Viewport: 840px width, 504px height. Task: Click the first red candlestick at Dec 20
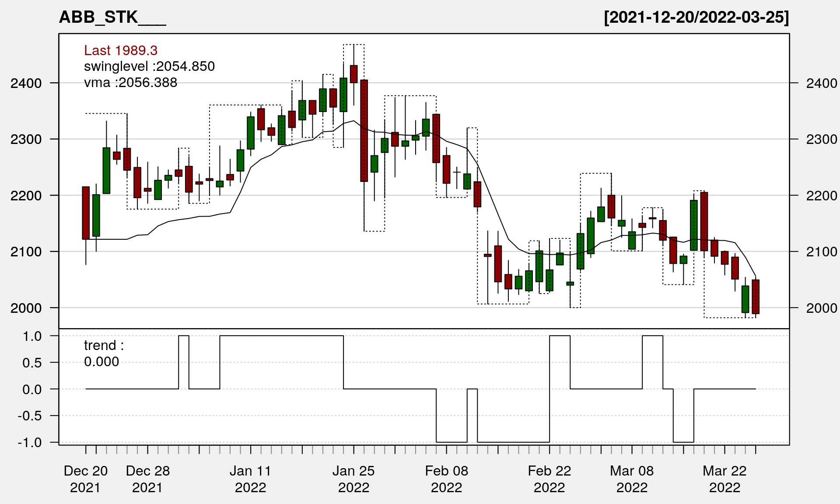coord(86,213)
